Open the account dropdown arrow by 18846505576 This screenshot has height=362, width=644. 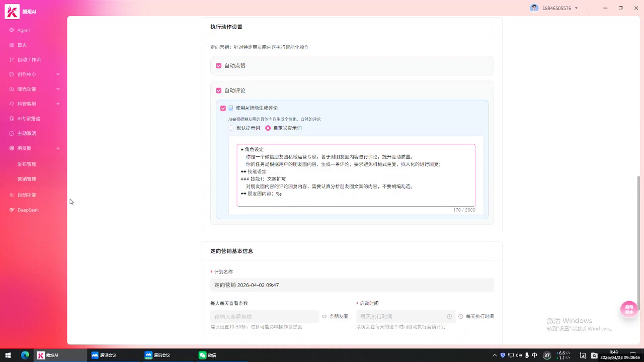pyautogui.click(x=576, y=8)
